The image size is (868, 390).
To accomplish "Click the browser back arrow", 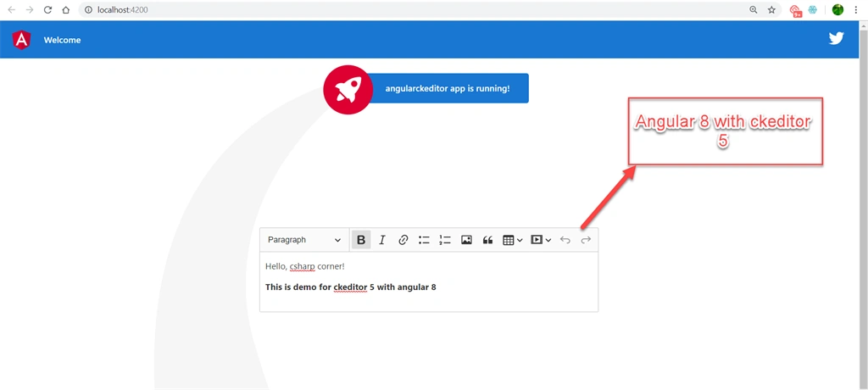I will 12,10.
